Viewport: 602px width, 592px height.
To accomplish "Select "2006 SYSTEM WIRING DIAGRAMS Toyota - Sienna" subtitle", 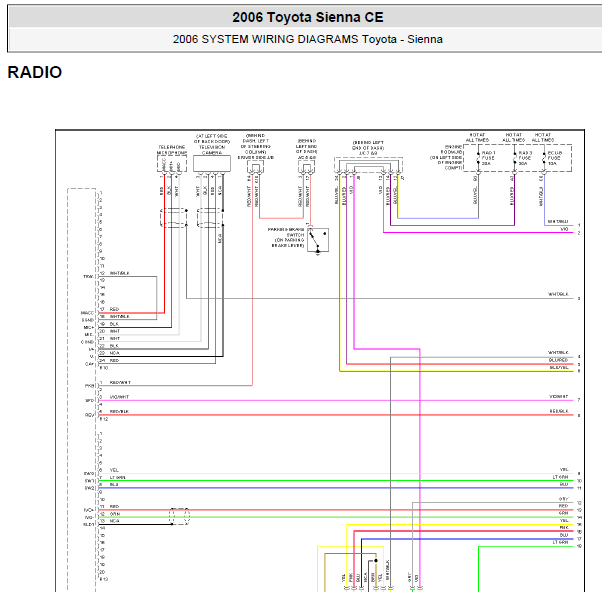I will pyautogui.click(x=308, y=39).
